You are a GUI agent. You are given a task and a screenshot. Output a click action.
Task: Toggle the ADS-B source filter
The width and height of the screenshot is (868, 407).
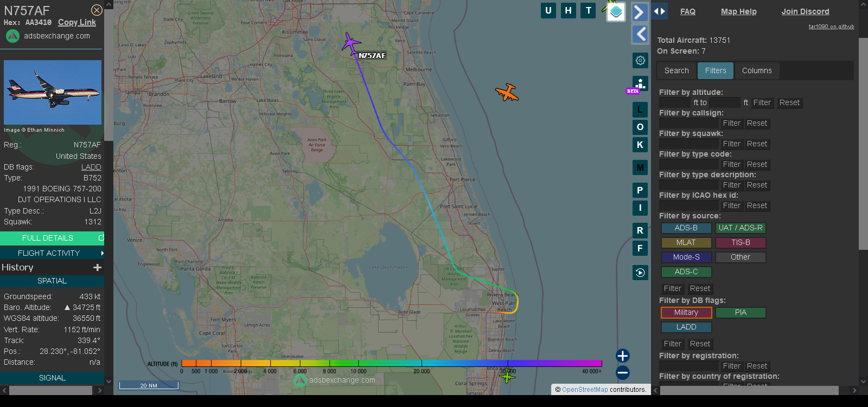pos(686,228)
